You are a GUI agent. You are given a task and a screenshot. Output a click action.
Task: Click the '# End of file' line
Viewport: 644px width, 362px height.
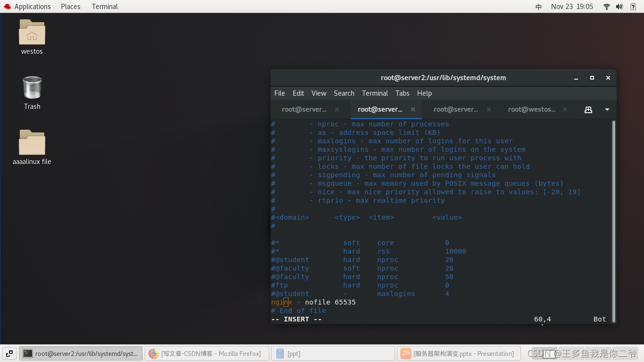(299, 311)
